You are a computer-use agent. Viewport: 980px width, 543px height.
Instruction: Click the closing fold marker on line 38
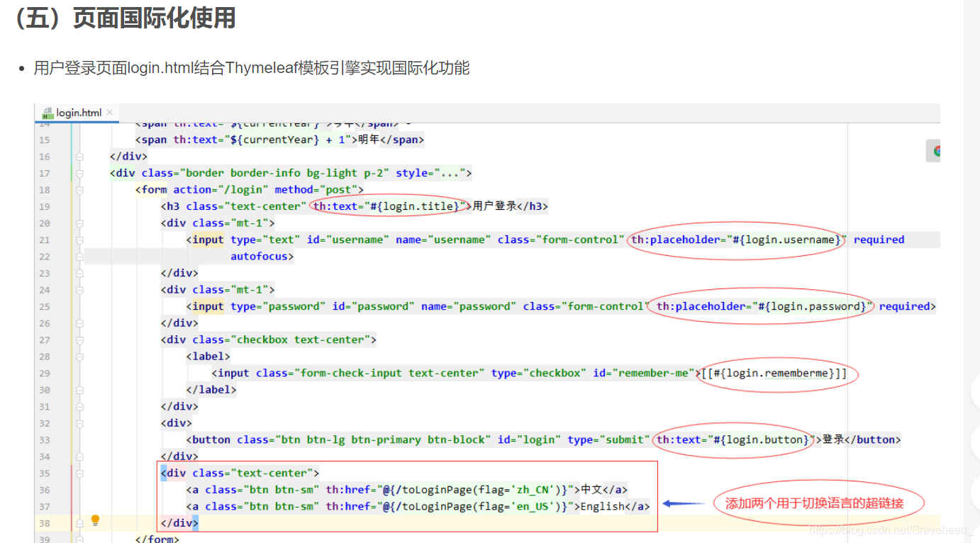point(79,523)
